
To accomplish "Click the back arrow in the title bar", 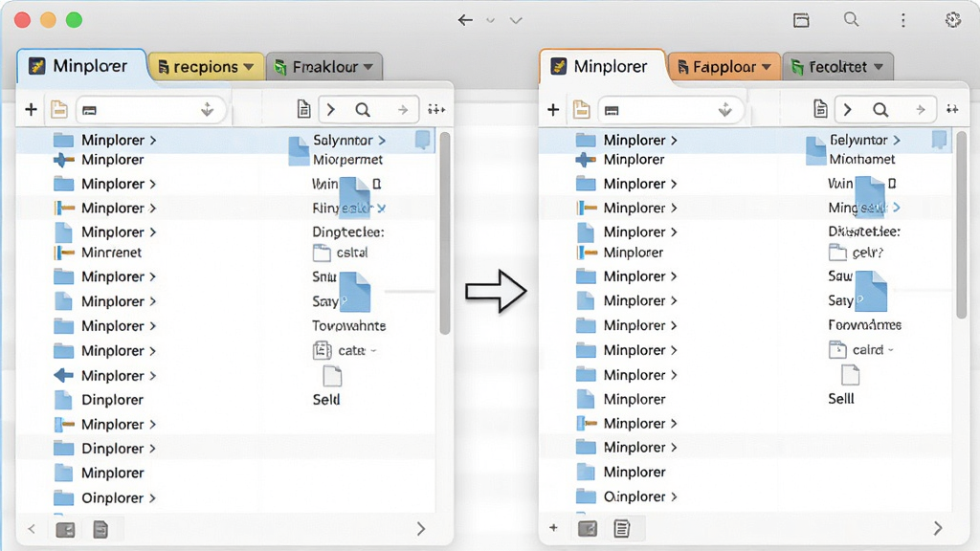I will coord(465,20).
